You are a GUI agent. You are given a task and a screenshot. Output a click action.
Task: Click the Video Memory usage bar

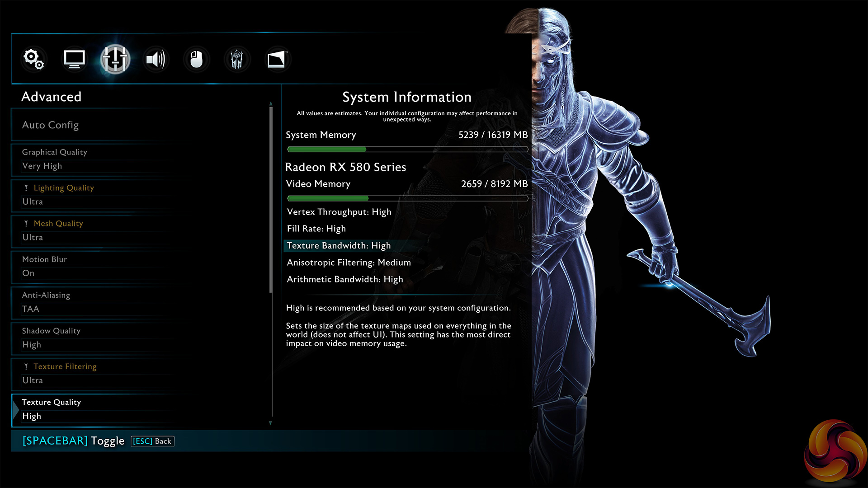407,198
